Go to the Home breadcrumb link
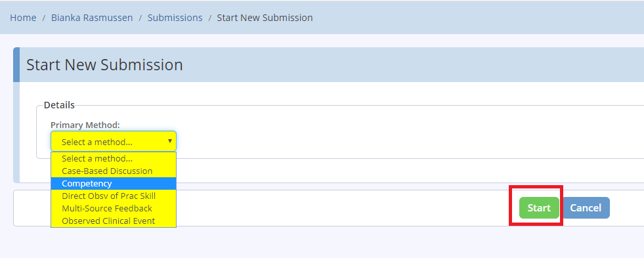Viewport: 644px width, 258px height. [23, 18]
